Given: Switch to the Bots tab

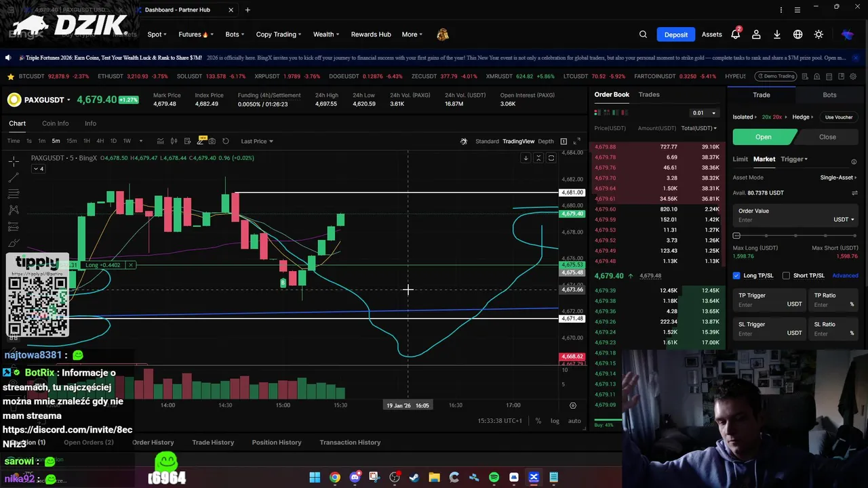Looking at the screenshot, I should point(829,95).
